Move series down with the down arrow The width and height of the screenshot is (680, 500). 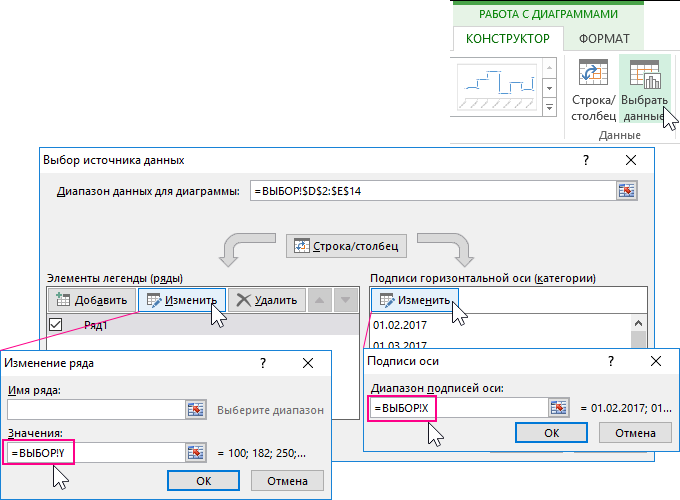coord(344,299)
